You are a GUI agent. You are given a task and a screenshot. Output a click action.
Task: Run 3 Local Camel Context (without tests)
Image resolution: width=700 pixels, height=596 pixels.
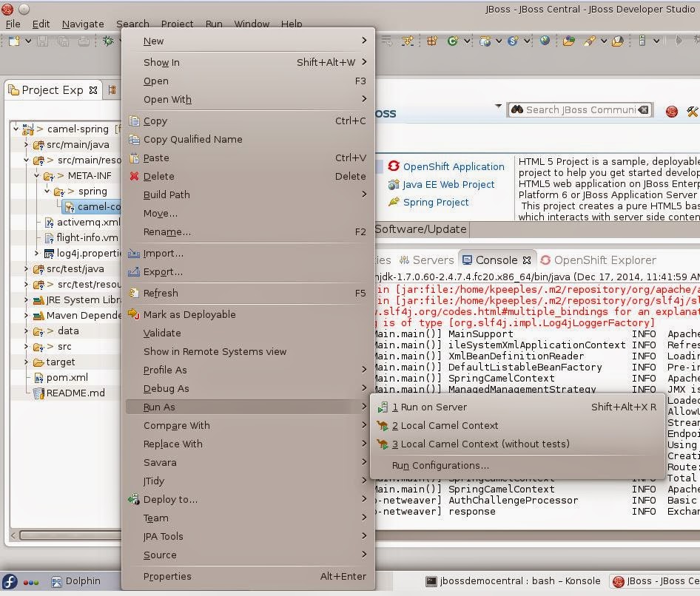pos(517,444)
